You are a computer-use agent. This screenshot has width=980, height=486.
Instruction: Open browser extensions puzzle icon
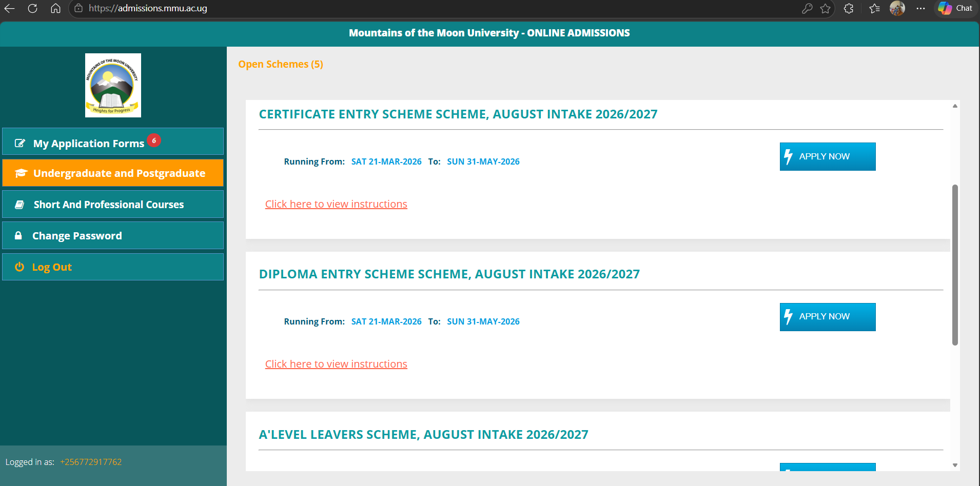(849, 8)
